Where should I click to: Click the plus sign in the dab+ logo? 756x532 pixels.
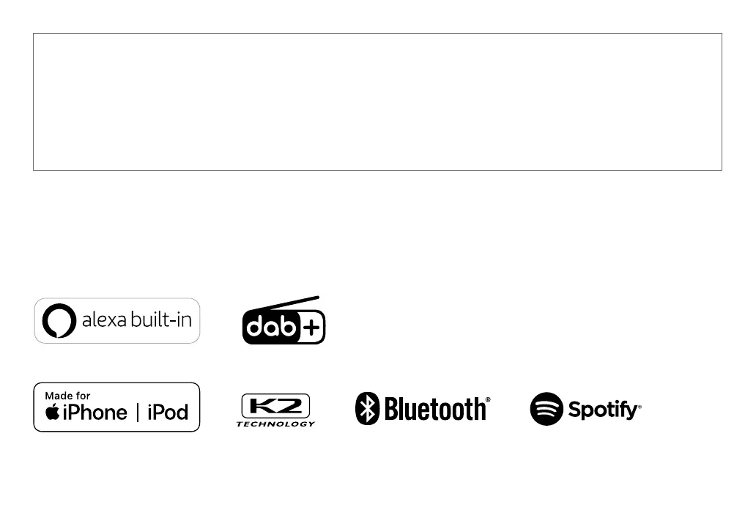pos(311,328)
